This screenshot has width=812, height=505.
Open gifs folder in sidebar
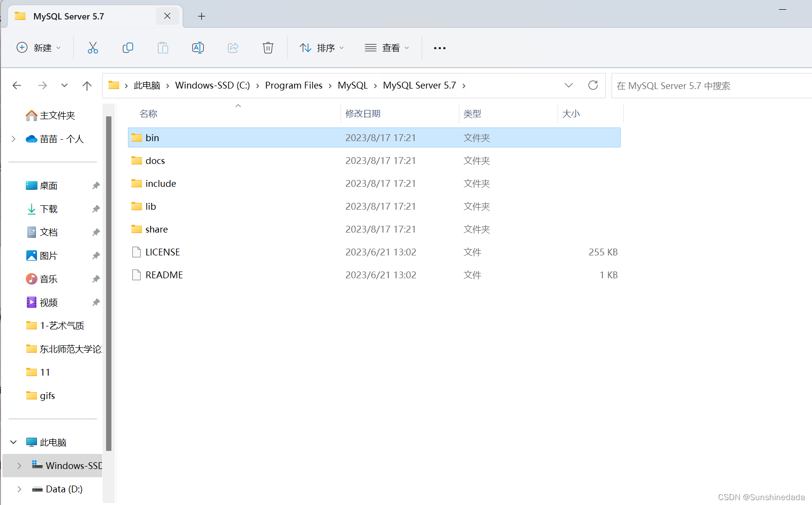(x=41, y=396)
